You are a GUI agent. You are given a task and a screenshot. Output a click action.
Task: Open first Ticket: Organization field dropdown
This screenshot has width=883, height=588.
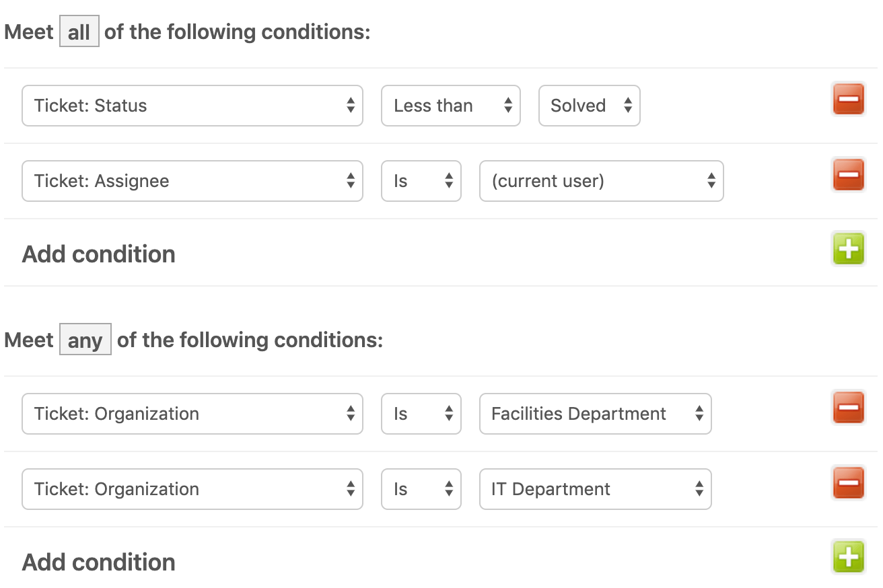pyautogui.click(x=192, y=414)
